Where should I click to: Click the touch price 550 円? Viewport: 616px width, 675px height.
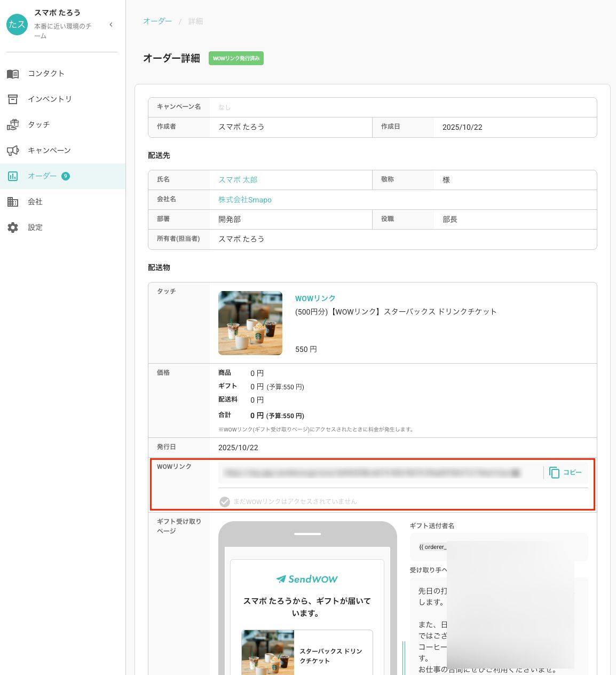[306, 349]
